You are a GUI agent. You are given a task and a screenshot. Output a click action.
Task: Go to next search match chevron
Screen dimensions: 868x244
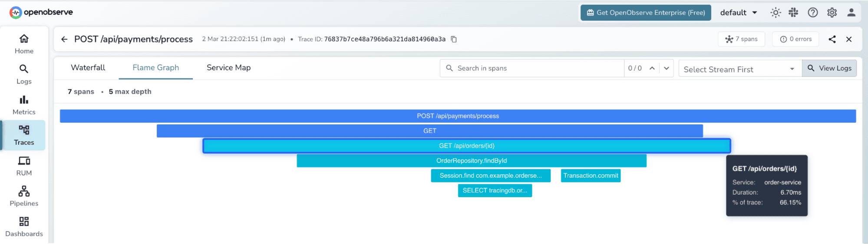coord(667,68)
